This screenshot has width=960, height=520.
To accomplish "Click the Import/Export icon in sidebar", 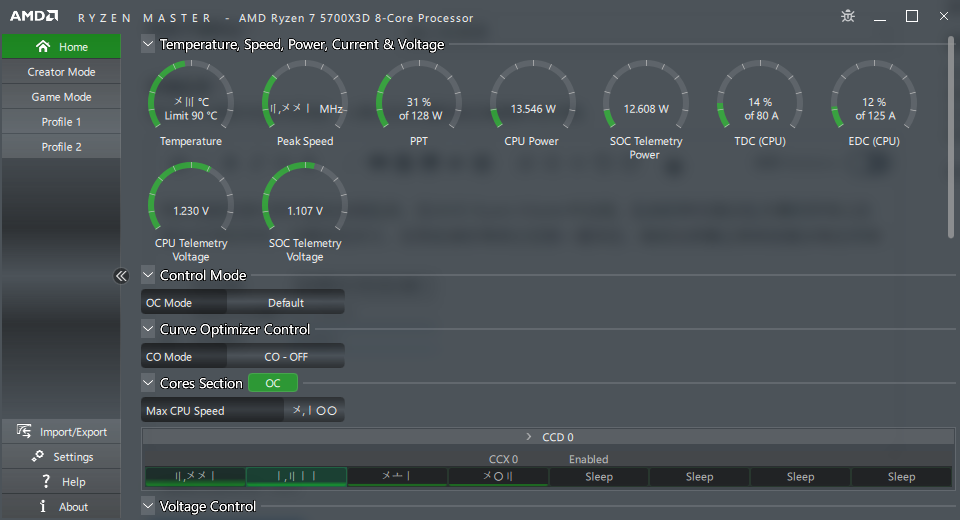I will (x=24, y=431).
